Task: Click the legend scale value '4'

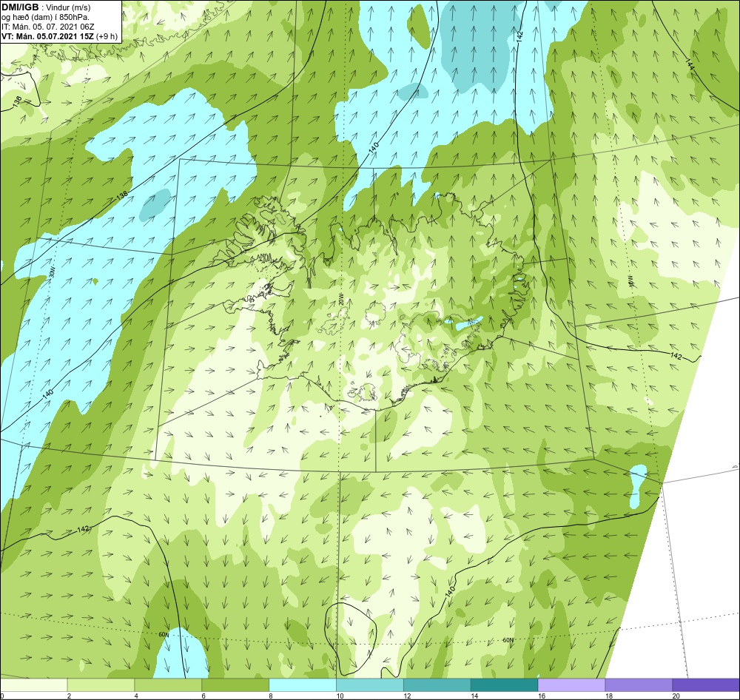Action: pyautogui.click(x=136, y=696)
